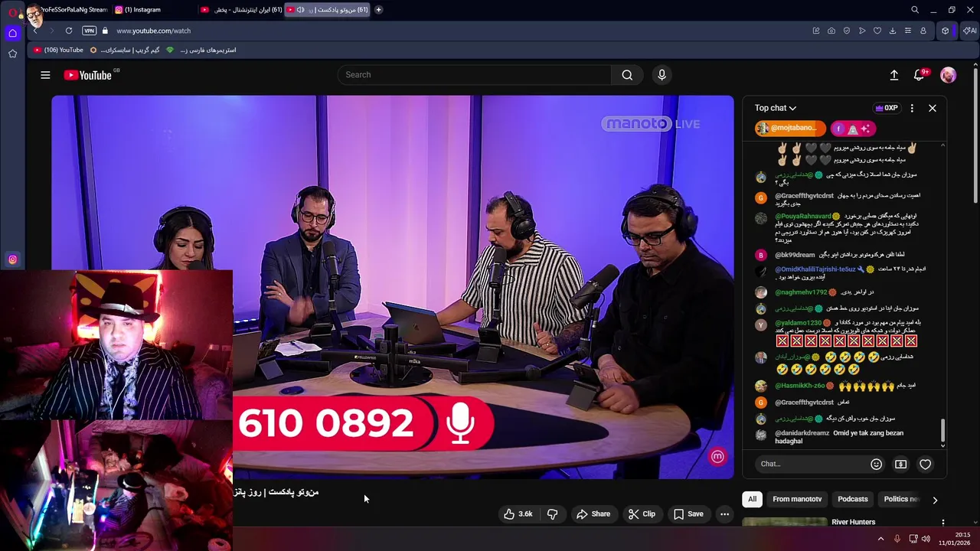Open the privacy protection shield icon
Image resolution: width=980 pixels, height=551 pixels.
coord(847,31)
